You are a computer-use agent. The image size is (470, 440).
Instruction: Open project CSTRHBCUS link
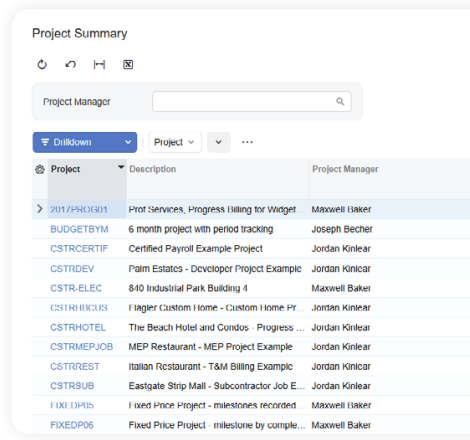point(79,308)
